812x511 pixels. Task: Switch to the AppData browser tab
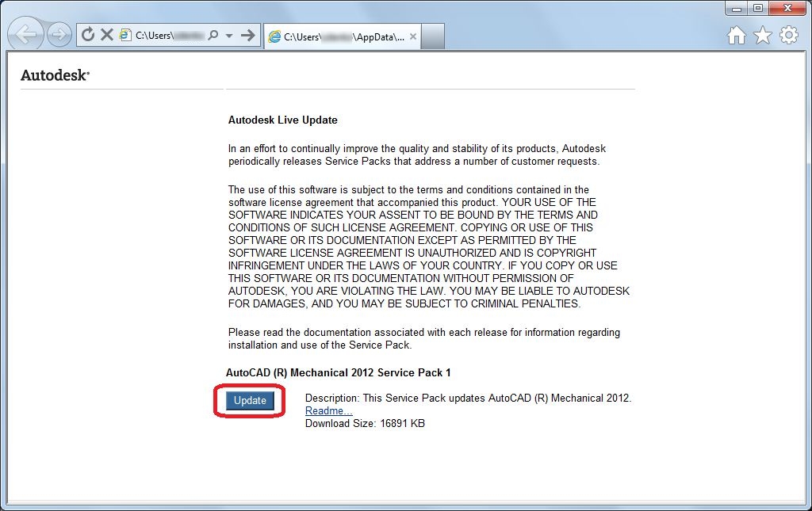[x=341, y=36]
